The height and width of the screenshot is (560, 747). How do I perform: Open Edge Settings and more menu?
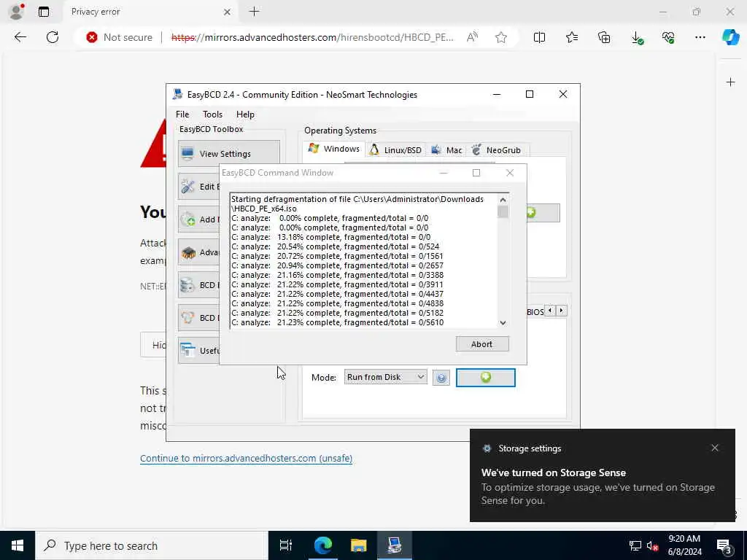tap(700, 37)
